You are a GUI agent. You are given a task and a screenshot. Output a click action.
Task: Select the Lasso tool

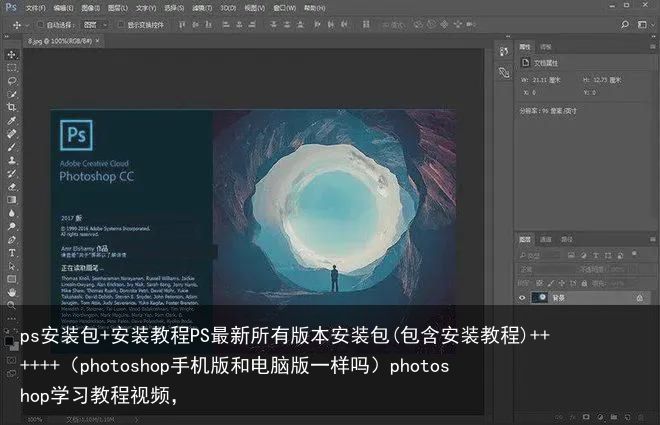click(x=12, y=81)
